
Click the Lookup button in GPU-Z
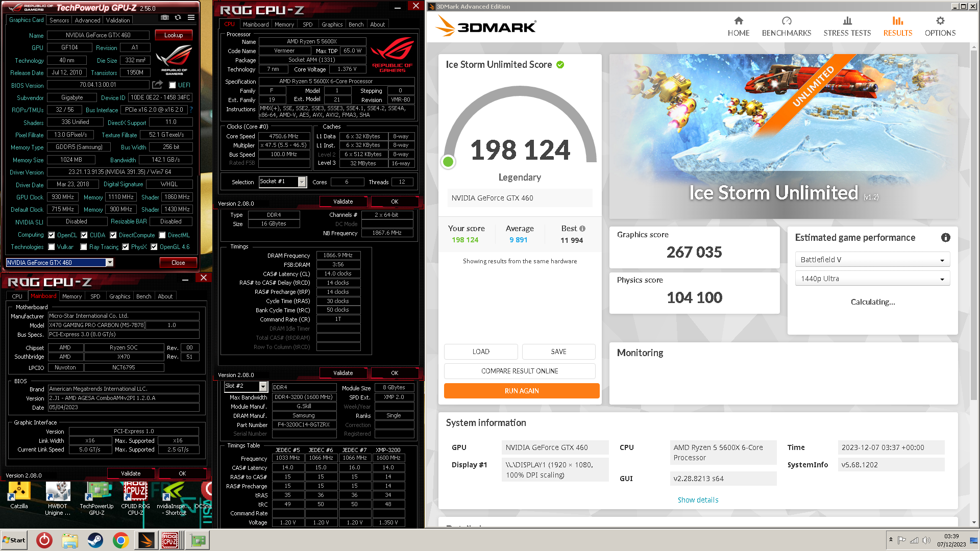[174, 35]
